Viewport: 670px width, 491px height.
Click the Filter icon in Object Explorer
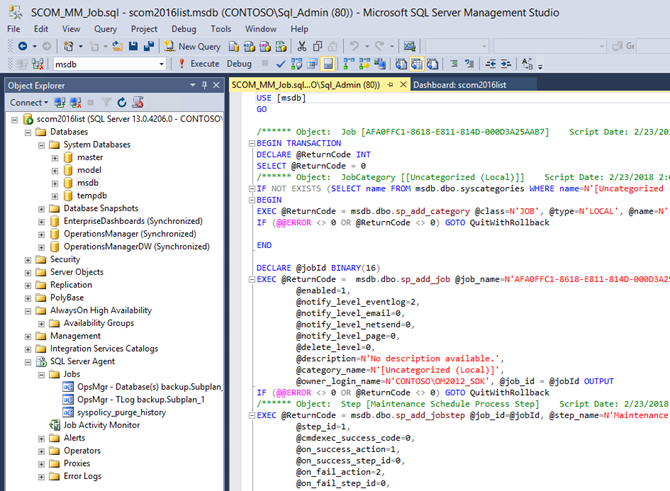107,102
